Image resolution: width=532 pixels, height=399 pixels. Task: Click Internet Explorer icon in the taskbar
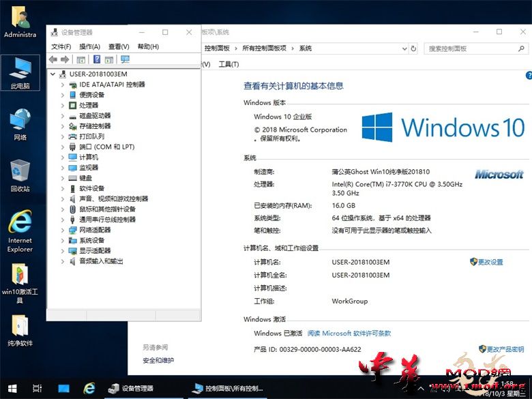click(89, 388)
